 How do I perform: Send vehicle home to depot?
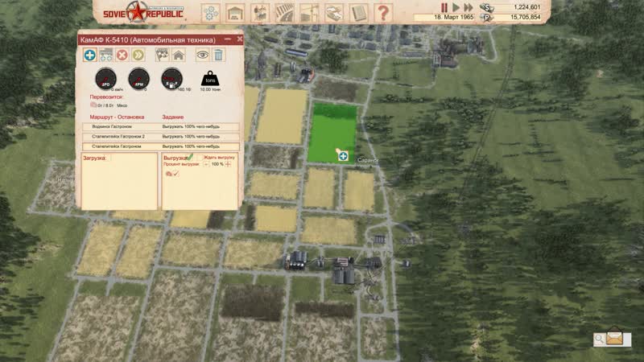pos(179,55)
